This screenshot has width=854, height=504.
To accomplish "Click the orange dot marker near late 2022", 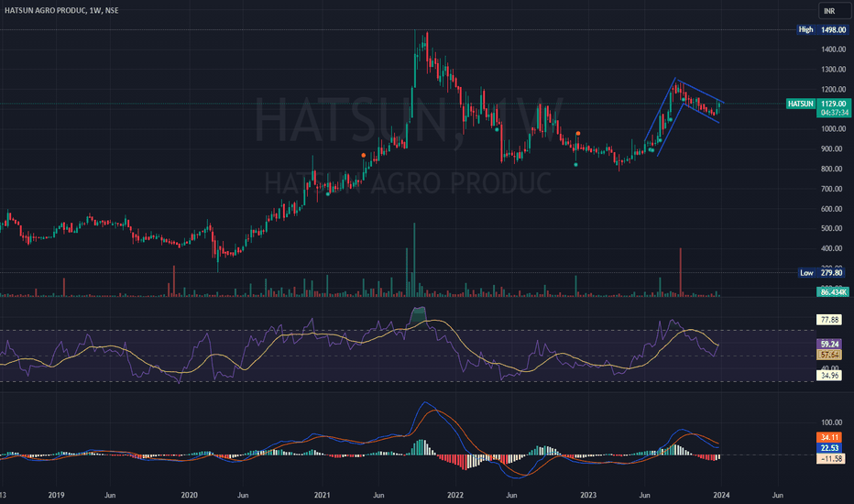I will point(578,134).
